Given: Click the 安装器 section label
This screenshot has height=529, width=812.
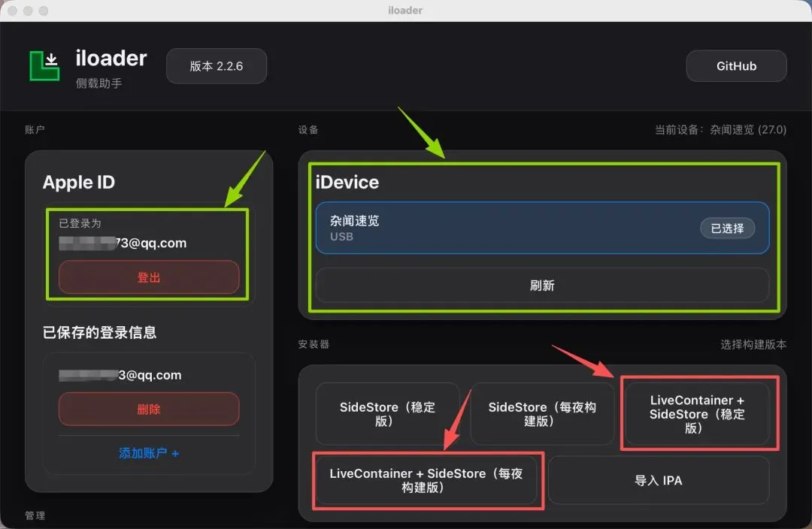Looking at the screenshot, I should pyautogui.click(x=314, y=344).
